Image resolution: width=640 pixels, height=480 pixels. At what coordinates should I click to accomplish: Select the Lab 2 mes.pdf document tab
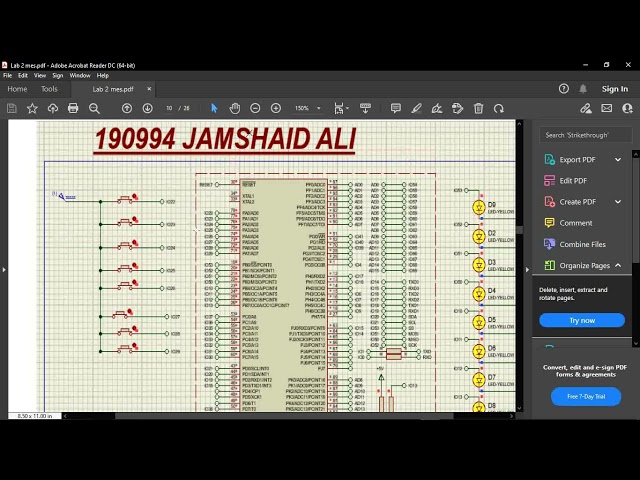coord(113,89)
